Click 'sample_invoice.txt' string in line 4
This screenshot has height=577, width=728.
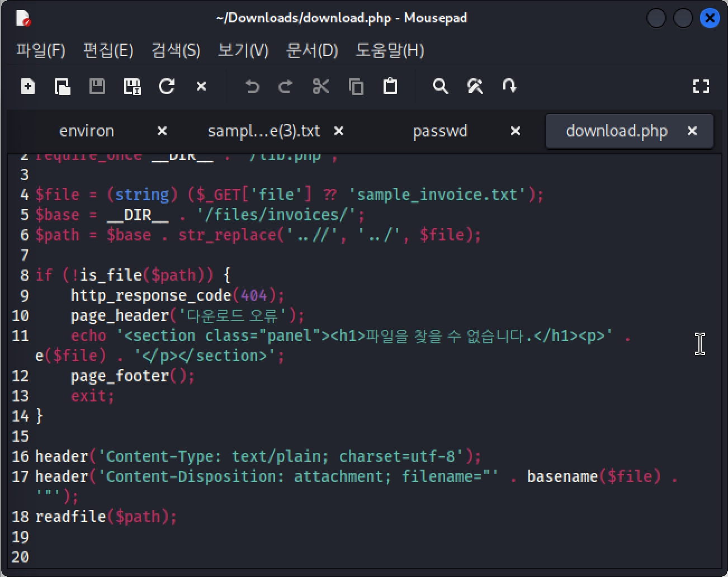[x=437, y=195]
